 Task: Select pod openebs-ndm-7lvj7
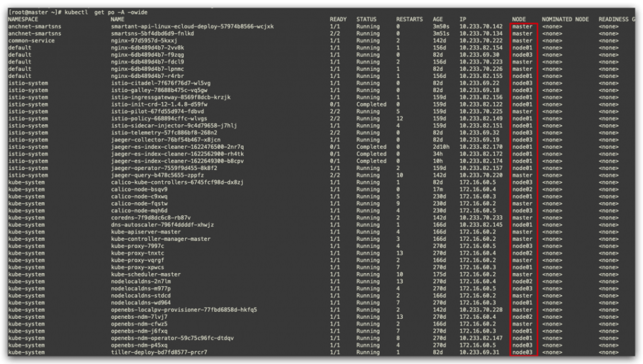pos(139,317)
